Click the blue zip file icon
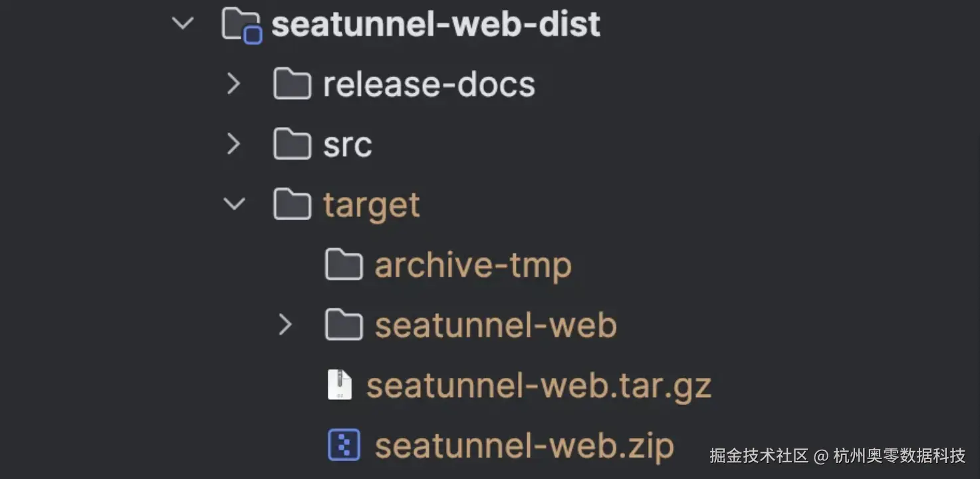This screenshot has height=479, width=980. tap(344, 445)
